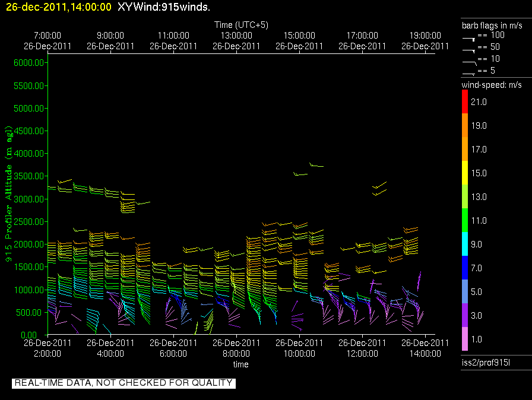
Task: Click the light blue 5.0 color bar segment
Action: click(465, 291)
